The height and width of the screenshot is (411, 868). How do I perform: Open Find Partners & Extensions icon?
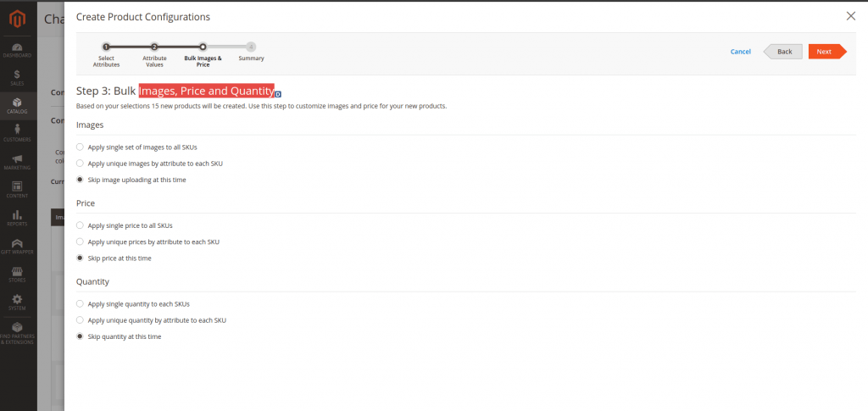(17, 332)
